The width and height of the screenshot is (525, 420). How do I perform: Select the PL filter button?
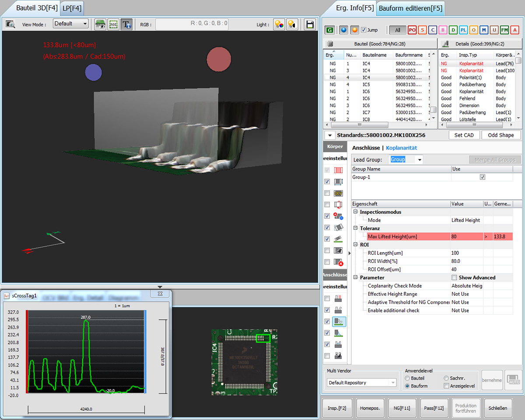click(463, 30)
